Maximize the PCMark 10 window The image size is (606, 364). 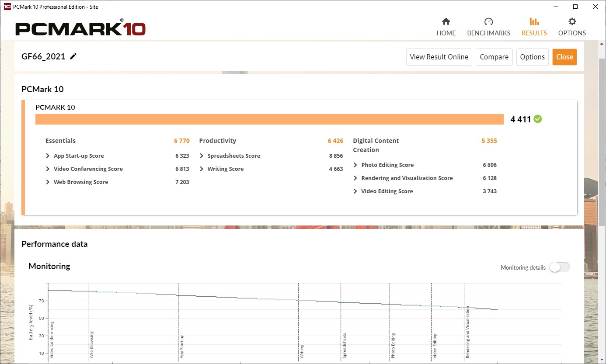[x=575, y=7]
